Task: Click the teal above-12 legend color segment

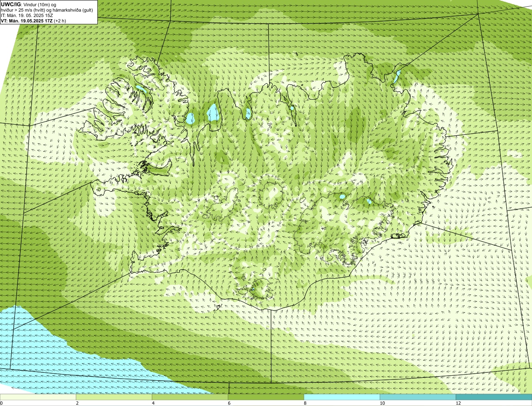Action: pos(494,397)
